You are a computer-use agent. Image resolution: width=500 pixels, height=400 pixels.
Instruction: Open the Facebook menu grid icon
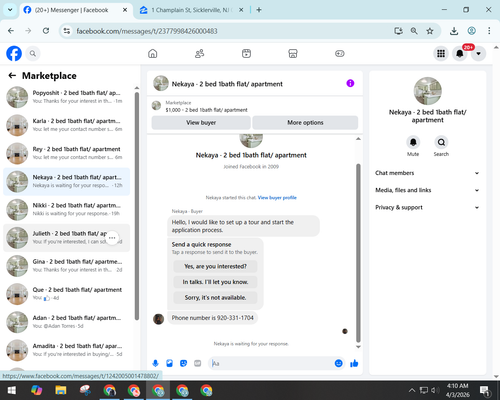(x=441, y=53)
